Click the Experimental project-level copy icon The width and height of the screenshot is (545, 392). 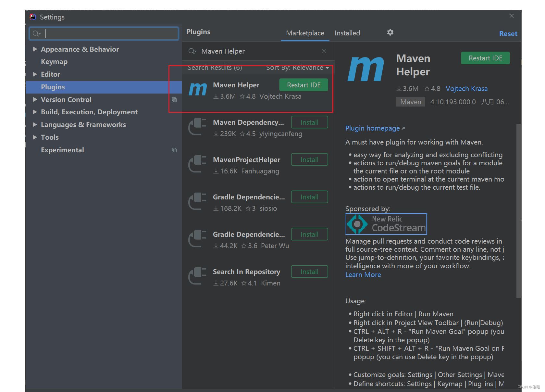click(x=174, y=150)
